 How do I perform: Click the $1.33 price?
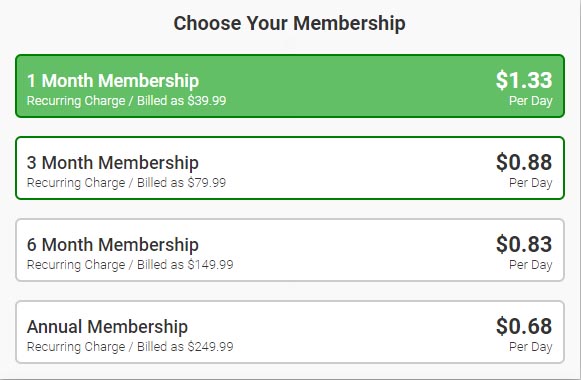[524, 80]
